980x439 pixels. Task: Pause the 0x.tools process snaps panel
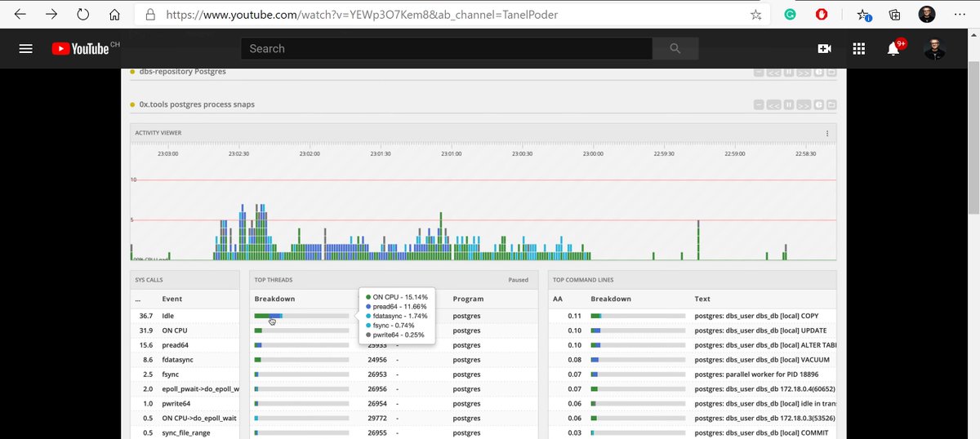point(789,104)
